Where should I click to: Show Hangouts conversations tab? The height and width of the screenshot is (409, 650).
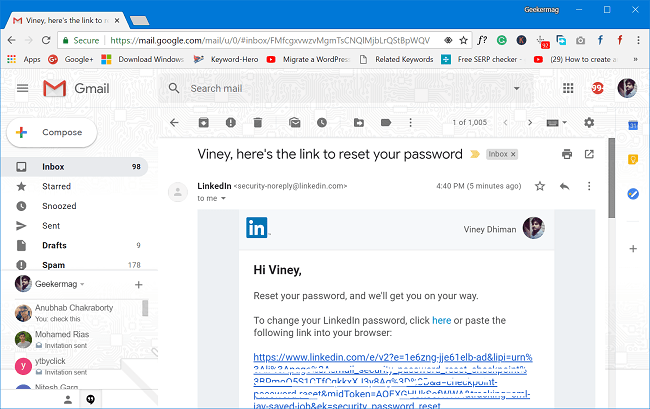click(90, 399)
